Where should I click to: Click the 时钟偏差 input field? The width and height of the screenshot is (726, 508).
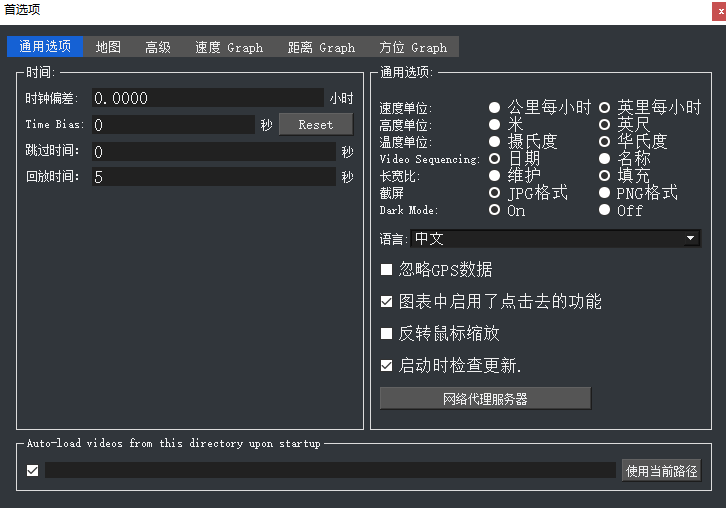point(207,98)
